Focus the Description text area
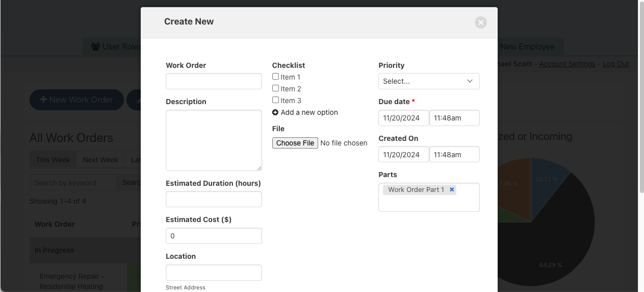The image size is (644, 292). pos(214,140)
